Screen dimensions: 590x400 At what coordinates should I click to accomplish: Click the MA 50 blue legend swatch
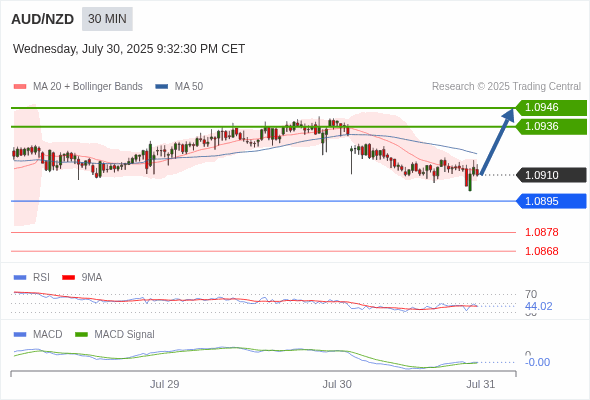pos(162,87)
